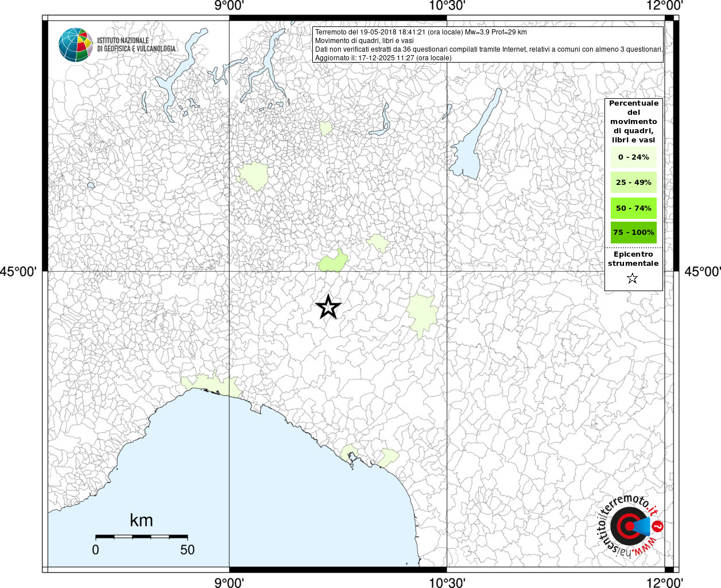The height and width of the screenshot is (588, 721).
Task: Select the 25 - 49% legend swatch
Action: (x=634, y=183)
